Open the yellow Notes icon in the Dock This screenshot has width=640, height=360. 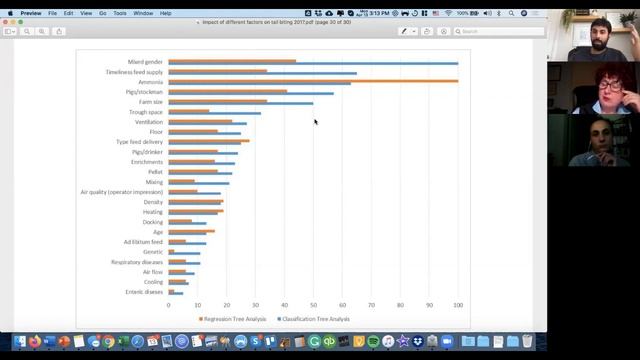[x=79, y=341]
